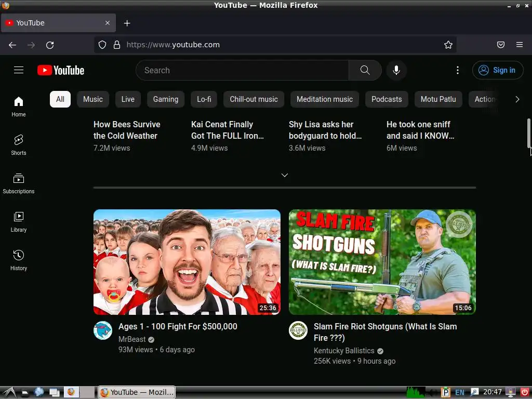Click the red power button in tray
532x399 pixels.
[x=525, y=392]
